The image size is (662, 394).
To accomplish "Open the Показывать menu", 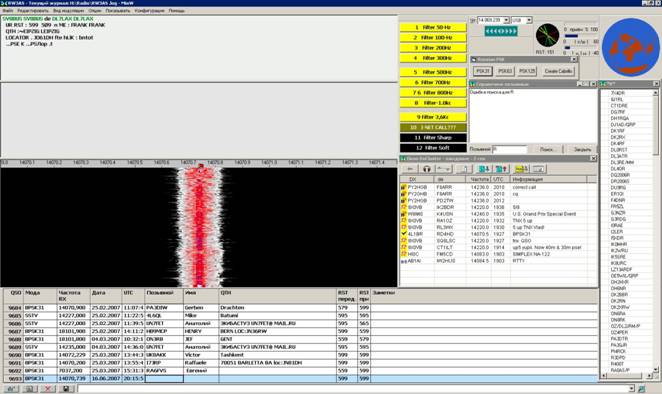I will click(118, 11).
